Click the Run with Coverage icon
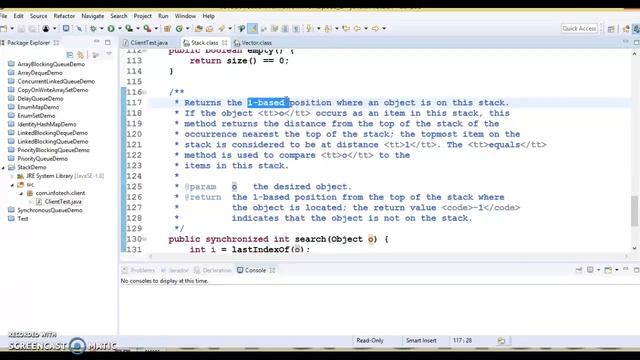Viewport: 640px width, 360px height. 129,29
